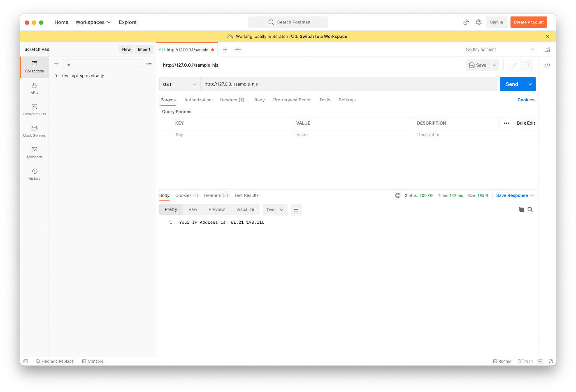This screenshot has width=576, height=392.
Task: Open response Headers (5) tab
Action: pos(216,195)
